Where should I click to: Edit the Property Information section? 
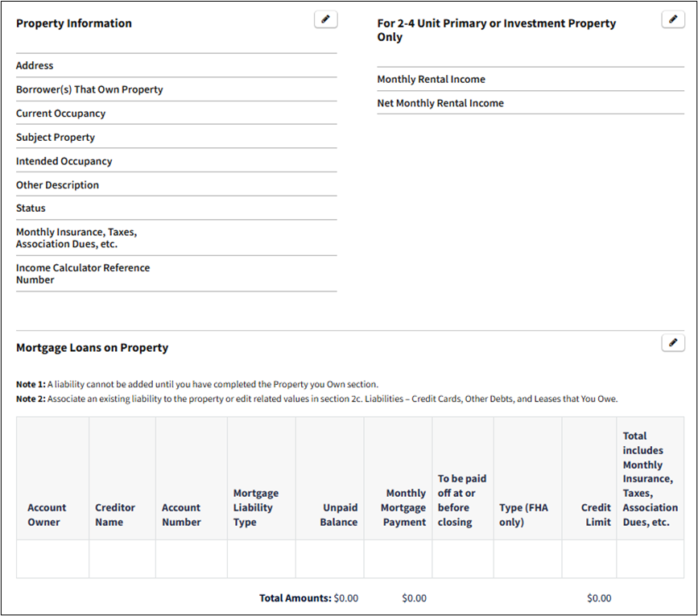coord(325,20)
